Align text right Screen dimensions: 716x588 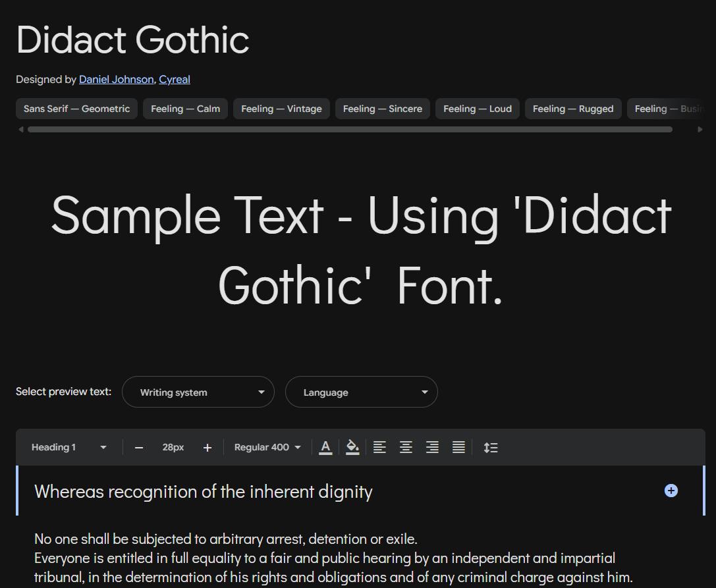[x=432, y=447]
